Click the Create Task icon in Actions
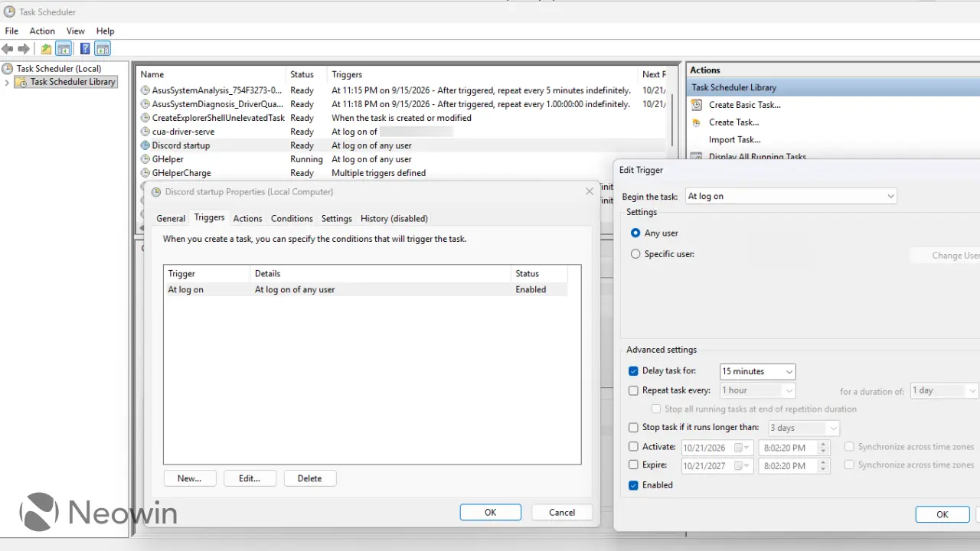This screenshot has height=551, width=980. pos(697,122)
